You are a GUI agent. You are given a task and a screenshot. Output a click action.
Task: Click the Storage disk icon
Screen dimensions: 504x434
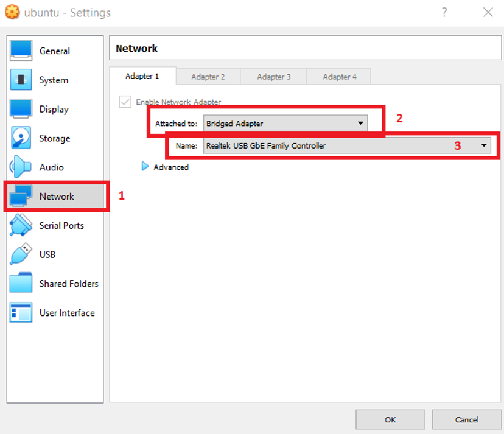pos(21,138)
